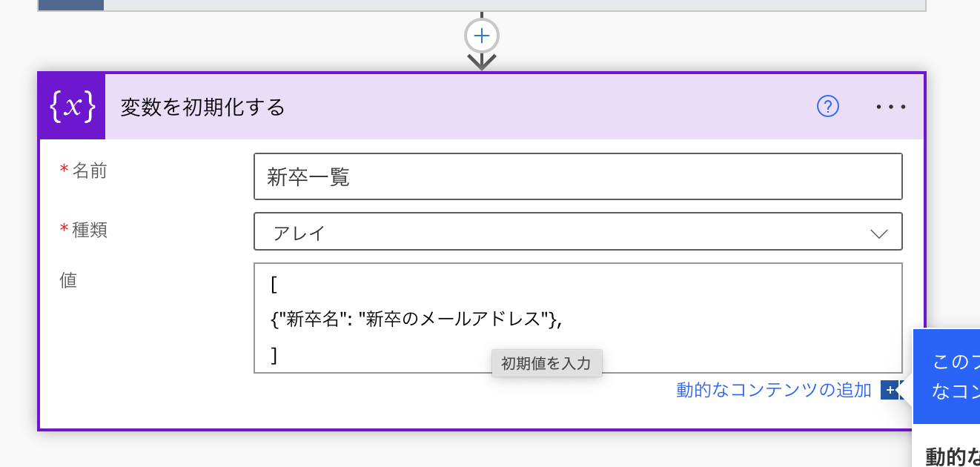Click the downward arrow connector icon
The height and width of the screenshot is (467, 980).
(x=482, y=59)
